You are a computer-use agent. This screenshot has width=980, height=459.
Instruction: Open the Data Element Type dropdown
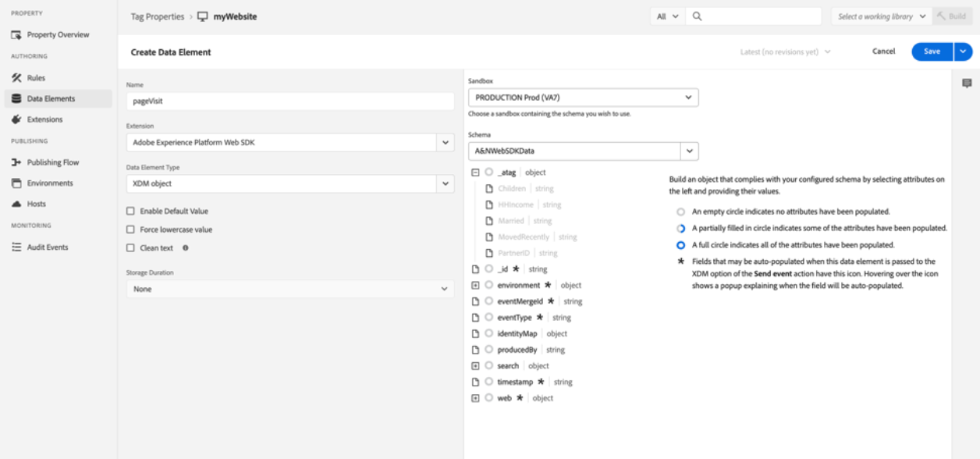(x=289, y=183)
